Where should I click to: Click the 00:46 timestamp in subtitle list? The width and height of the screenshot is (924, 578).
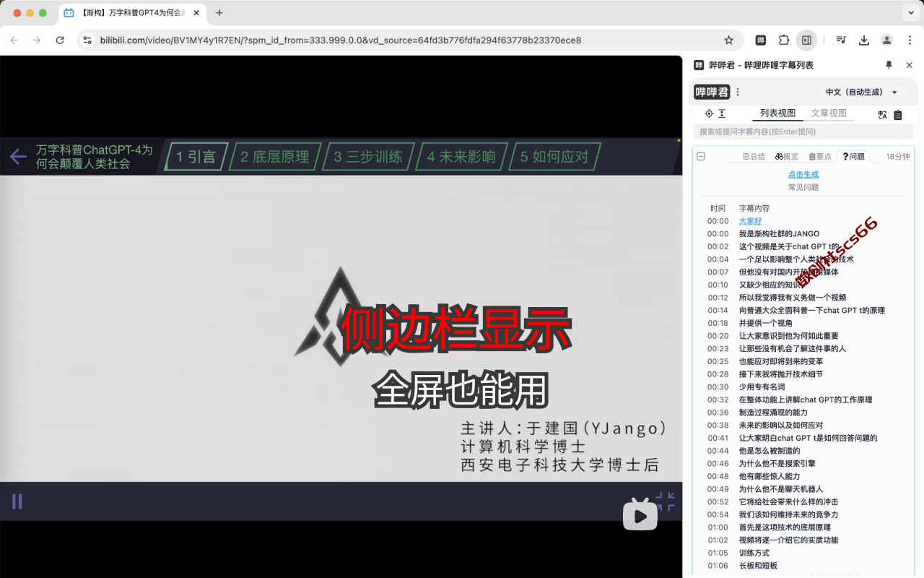(718, 463)
